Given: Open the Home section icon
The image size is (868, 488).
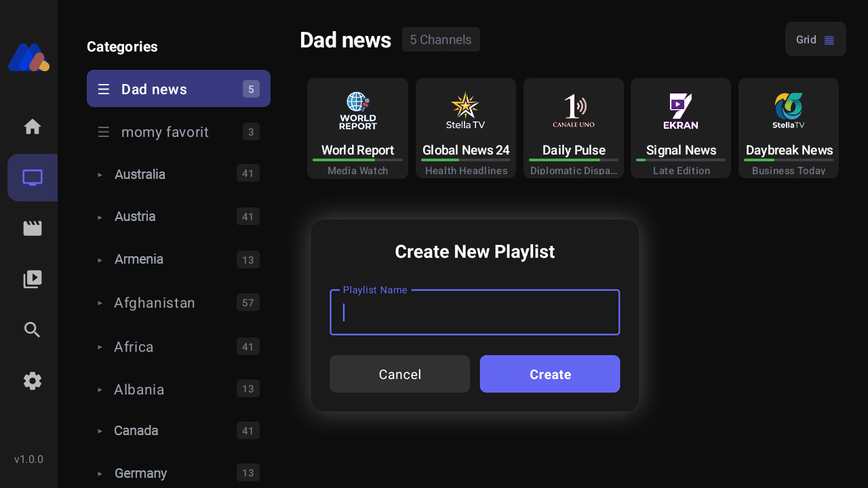Looking at the screenshot, I should click(32, 126).
